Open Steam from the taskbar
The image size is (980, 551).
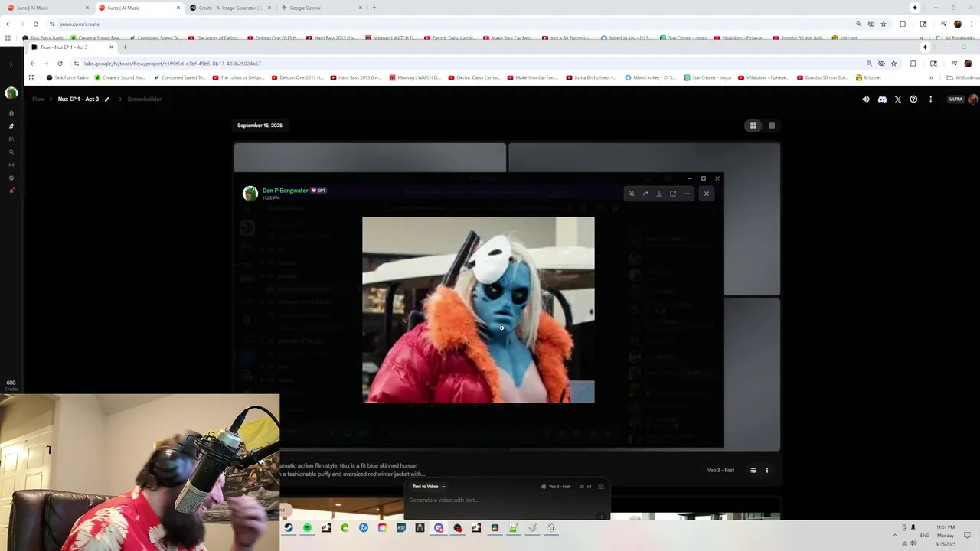(x=289, y=528)
